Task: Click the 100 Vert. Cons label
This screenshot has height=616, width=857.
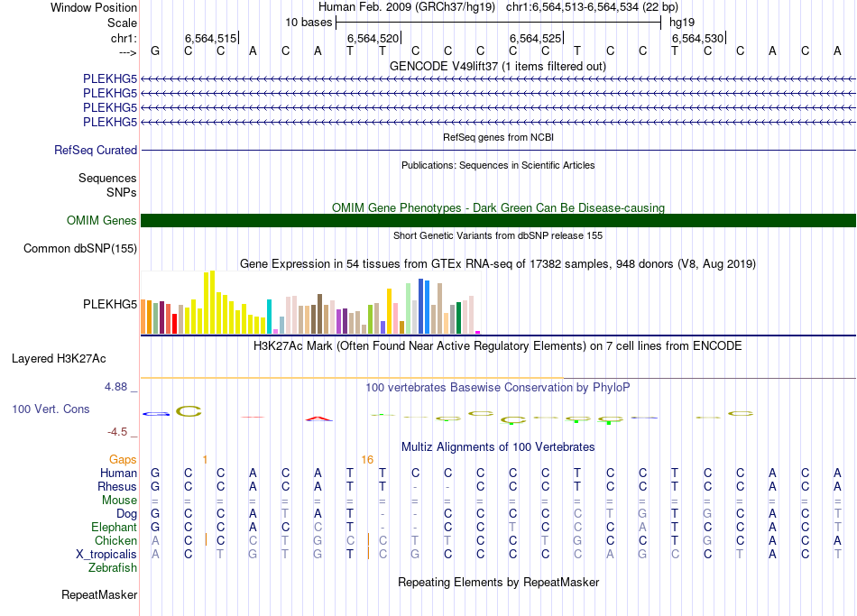Action: click(51, 409)
